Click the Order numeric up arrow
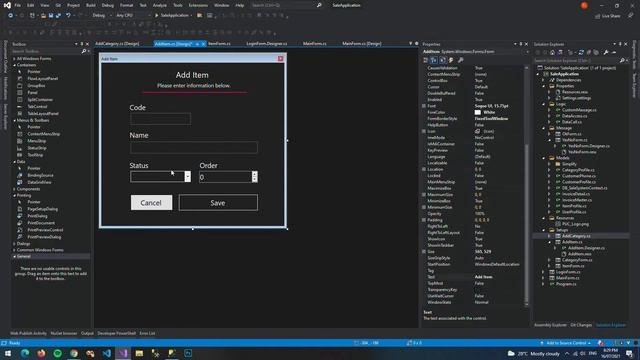The height and width of the screenshot is (360, 640). 255,174
